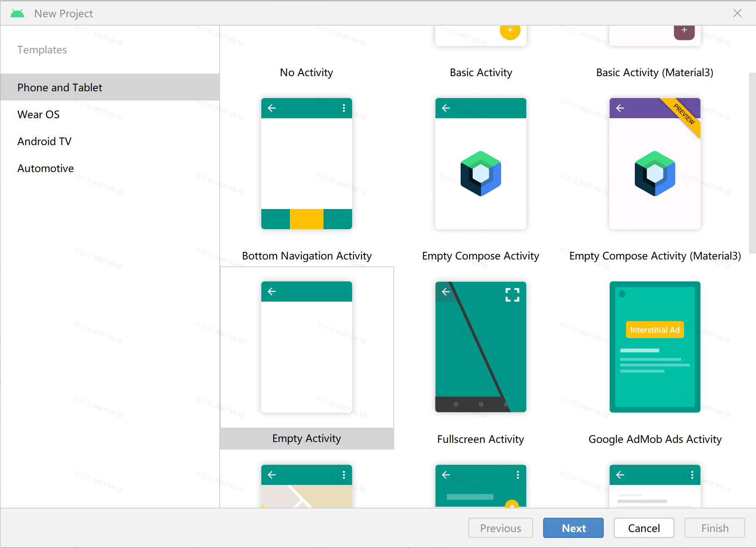The height and width of the screenshot is (548, 756).
Task: Click the Previous button
Action: coord(500,528)
